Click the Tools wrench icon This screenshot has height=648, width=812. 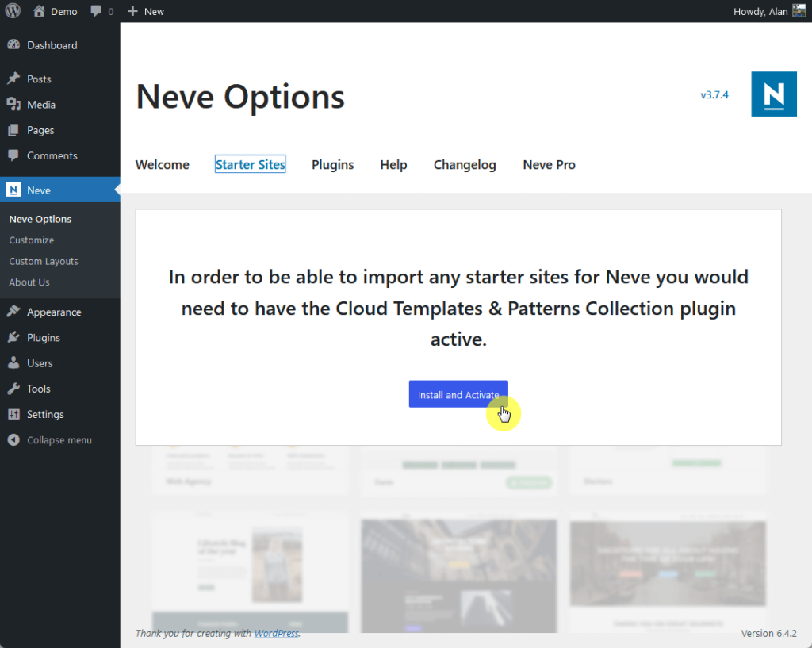[x=14, y=389]
